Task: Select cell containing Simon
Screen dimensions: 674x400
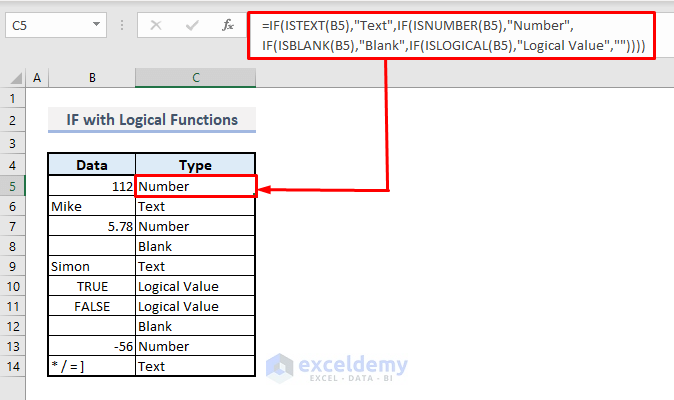Action: [x=92, y=266]
